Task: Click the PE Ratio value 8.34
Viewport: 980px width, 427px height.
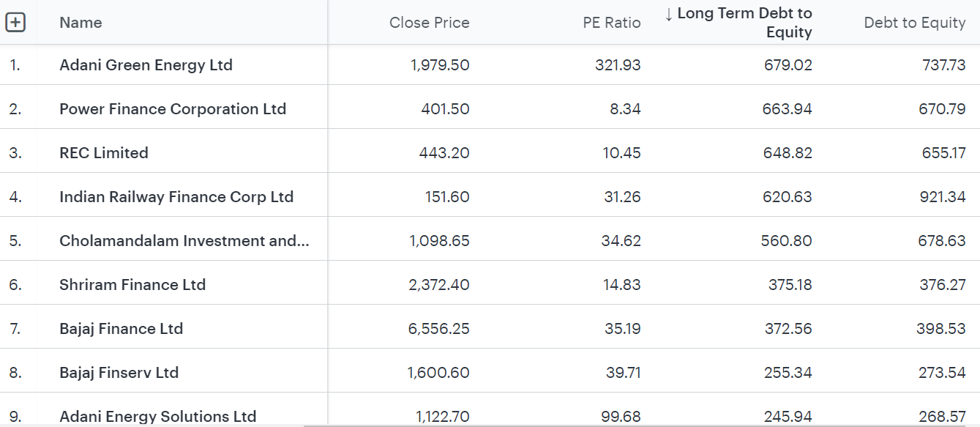Action: click(625, 109)
